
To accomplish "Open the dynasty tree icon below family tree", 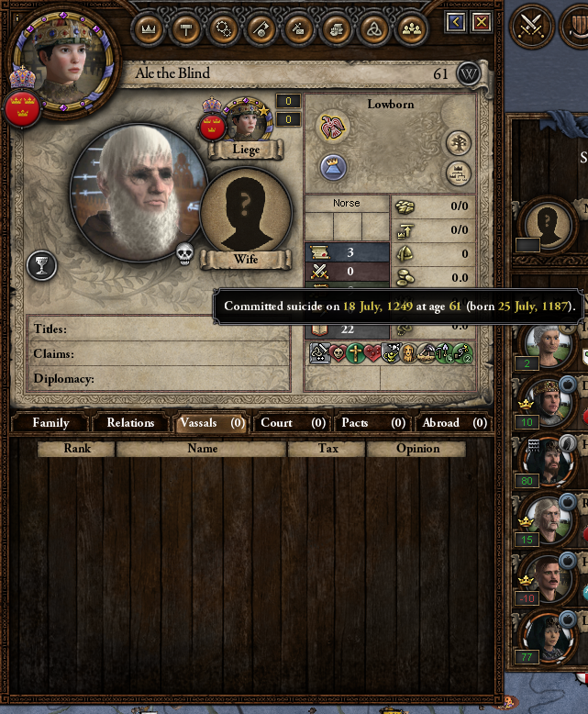I will click(459, 173).
